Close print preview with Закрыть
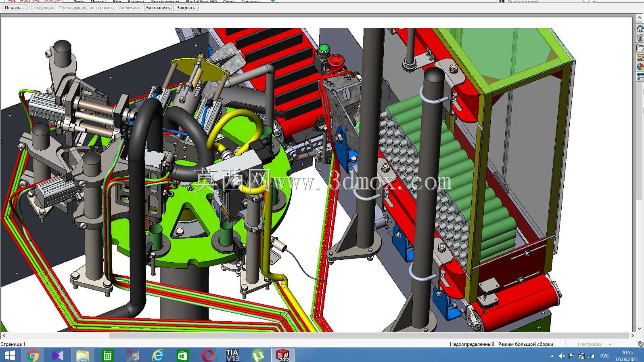644x362 pixels. click(186, 8)
